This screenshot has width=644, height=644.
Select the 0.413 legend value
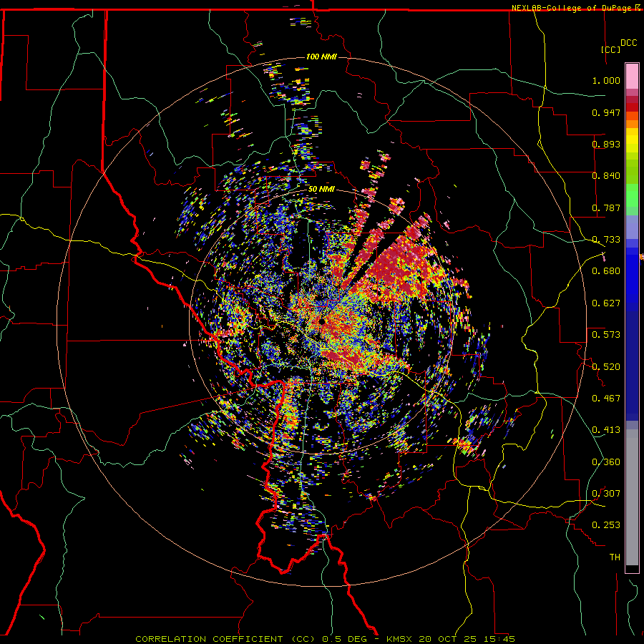[606, 430]
